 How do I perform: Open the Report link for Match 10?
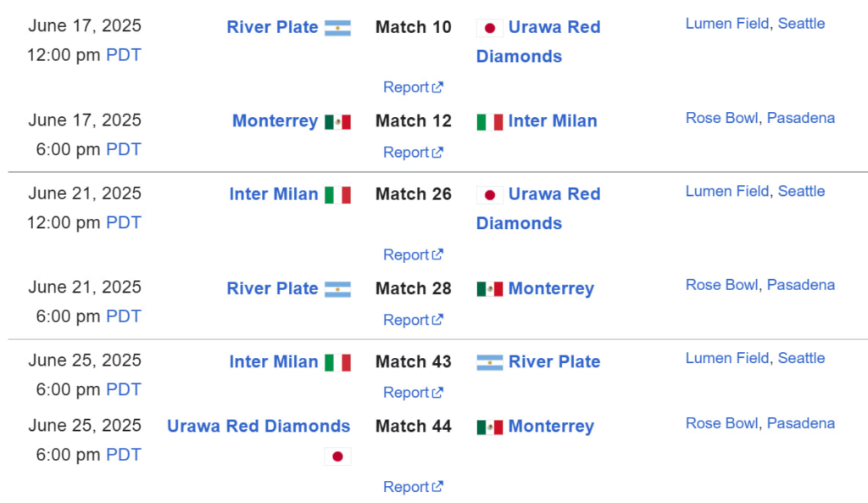pyautogui.click(x=406, y=87)
